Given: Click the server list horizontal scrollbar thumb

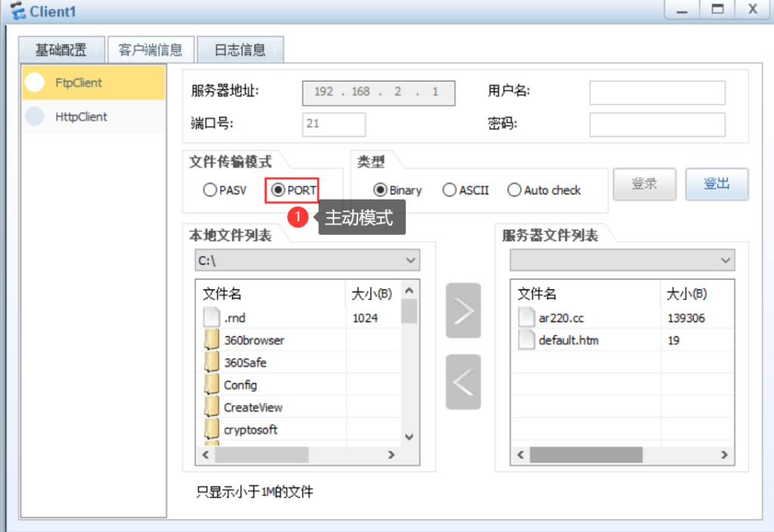Looking at the screenshot, I should pos(586,454).
